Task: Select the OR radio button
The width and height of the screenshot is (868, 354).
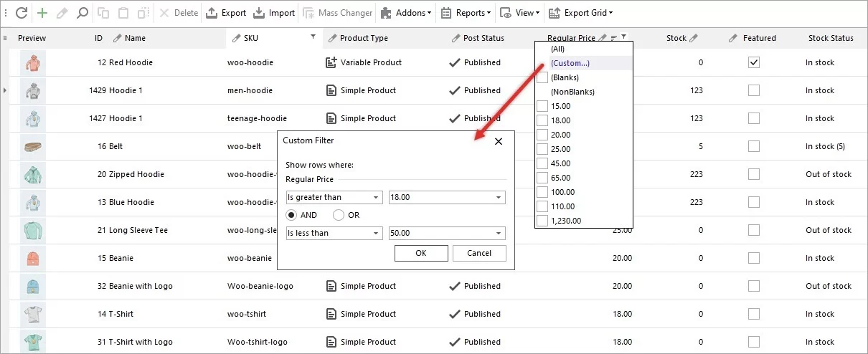Action: click(339, 215)
